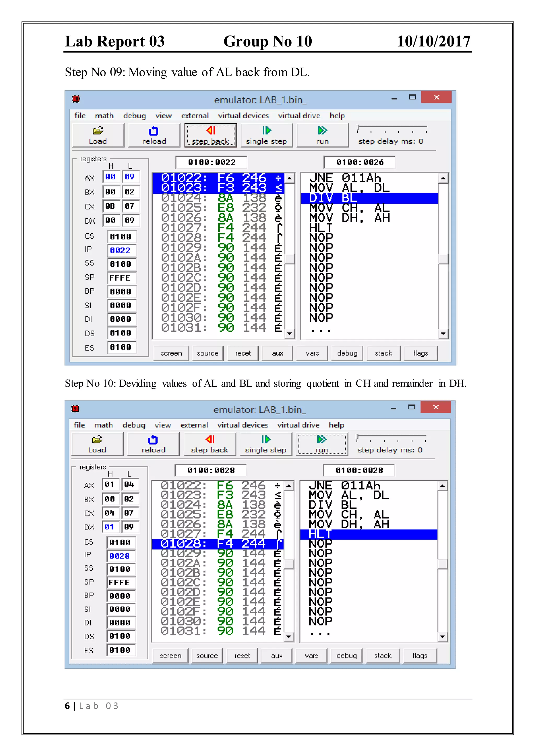Click Load icon in top emulator window
The width and height of the screenshot is (535, 756).
[98, 131]
